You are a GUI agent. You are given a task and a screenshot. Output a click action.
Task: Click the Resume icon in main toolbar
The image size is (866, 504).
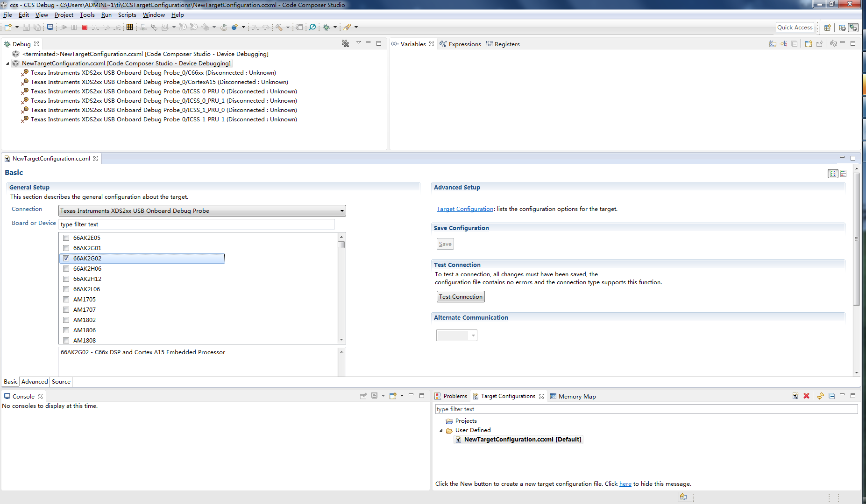63,28
